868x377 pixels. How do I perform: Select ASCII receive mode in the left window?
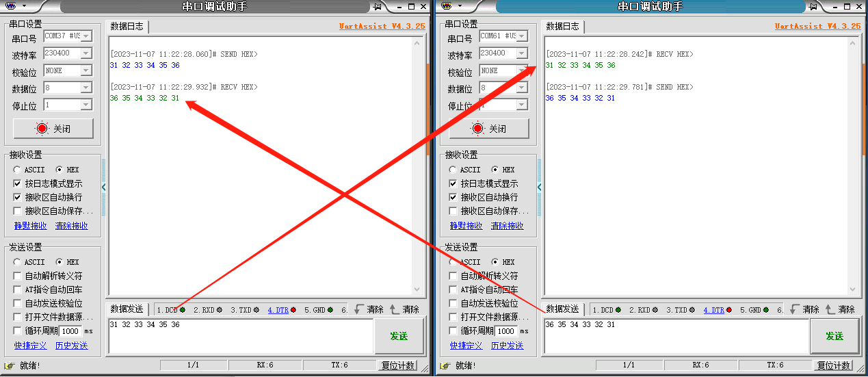click(x=17, y=170)
